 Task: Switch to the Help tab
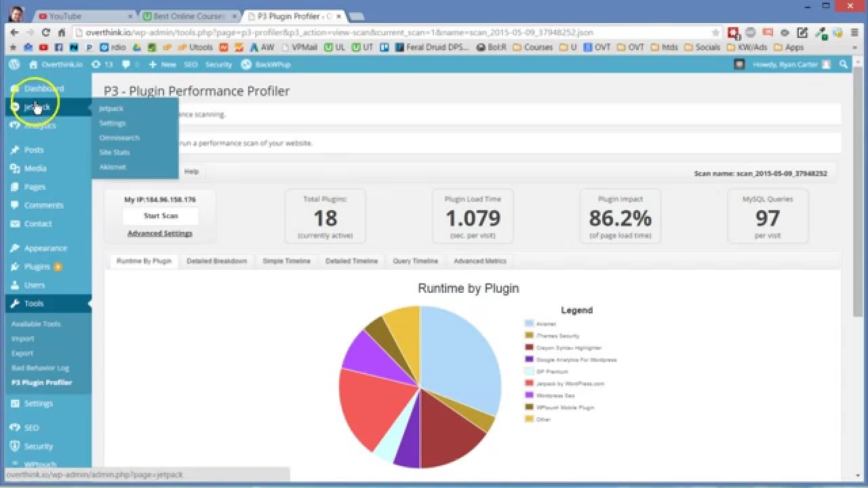191,171
